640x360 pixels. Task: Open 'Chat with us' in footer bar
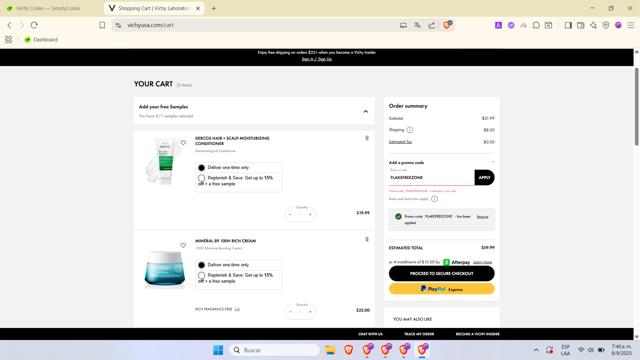[x=371, y=334]
